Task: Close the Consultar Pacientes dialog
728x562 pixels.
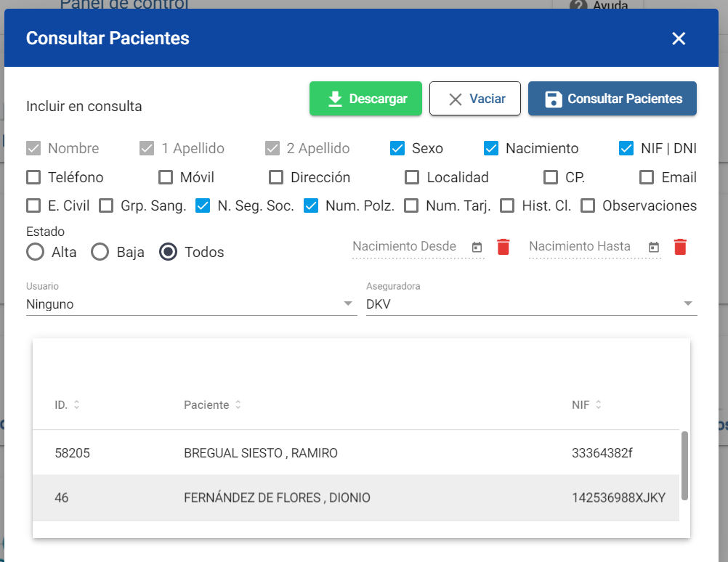Action: coord(679,38)
